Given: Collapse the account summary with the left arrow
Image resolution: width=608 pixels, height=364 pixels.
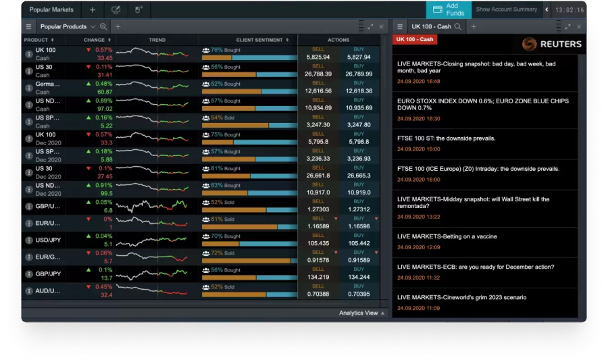Looking at the screenshot, I should (x=547, y=10).
